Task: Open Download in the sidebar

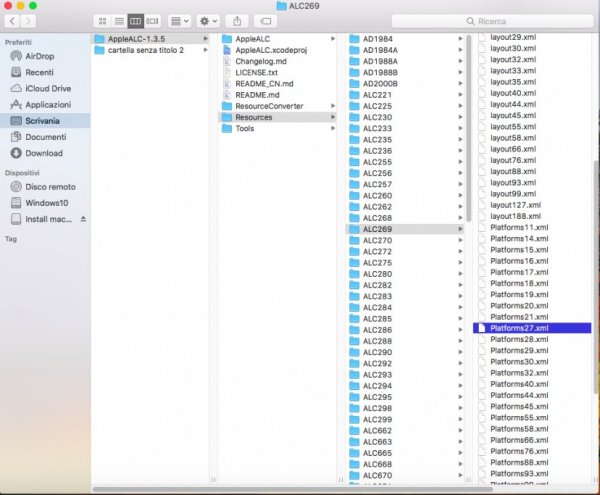Action: [44, 153]
